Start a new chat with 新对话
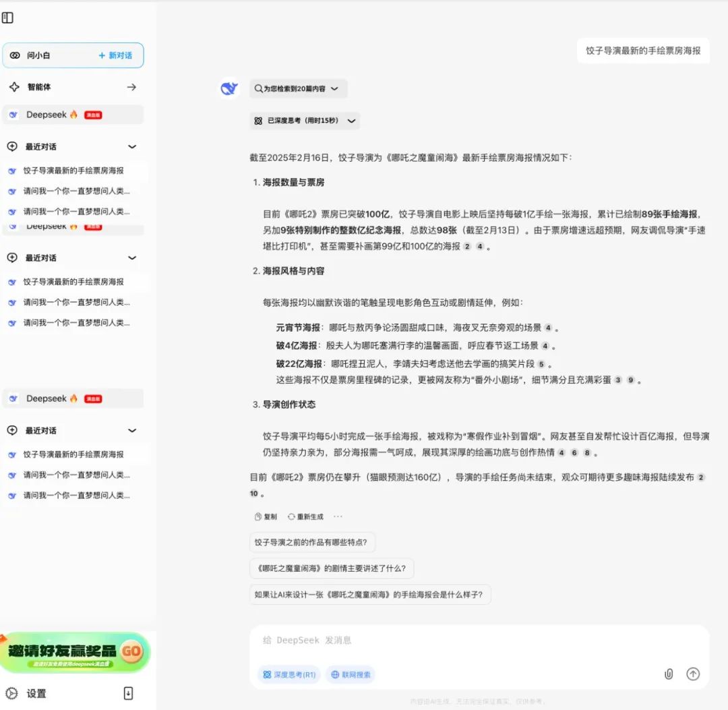The image size is (728, 710). pyautogui.click(x=116, y=55)
